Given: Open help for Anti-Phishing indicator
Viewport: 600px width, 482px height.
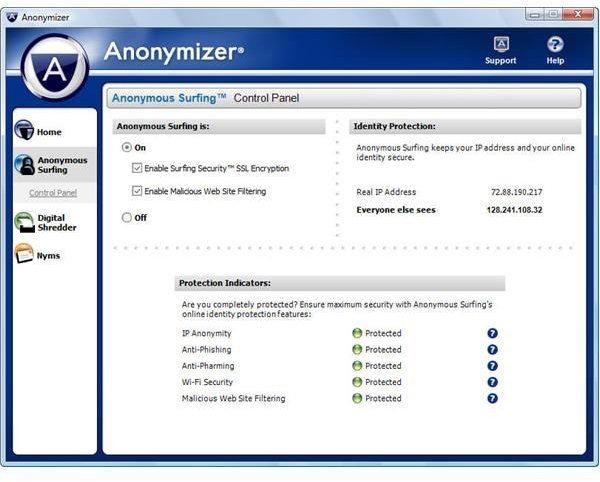Looking at the screenshot, I should [492, 350].
